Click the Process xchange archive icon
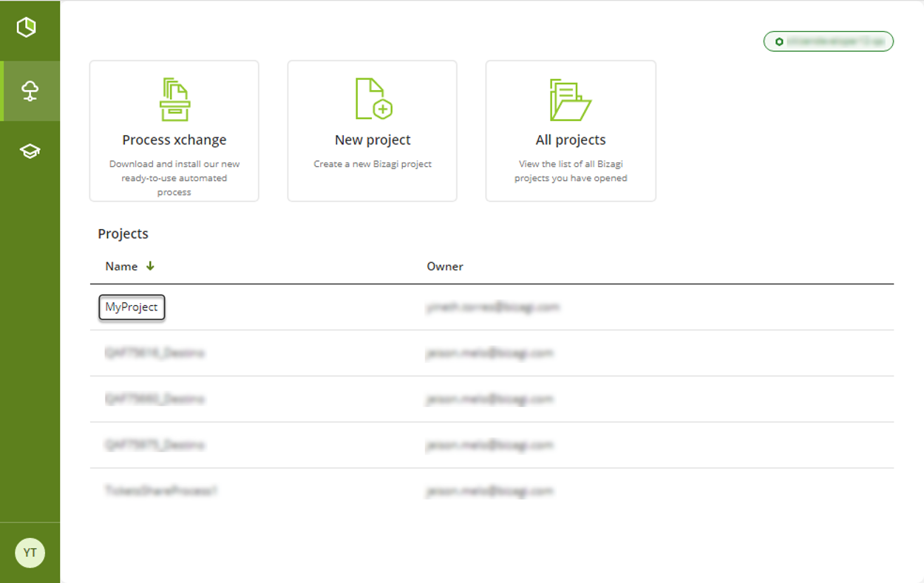This screenshot has height=583, width=924. coord(174,99)
